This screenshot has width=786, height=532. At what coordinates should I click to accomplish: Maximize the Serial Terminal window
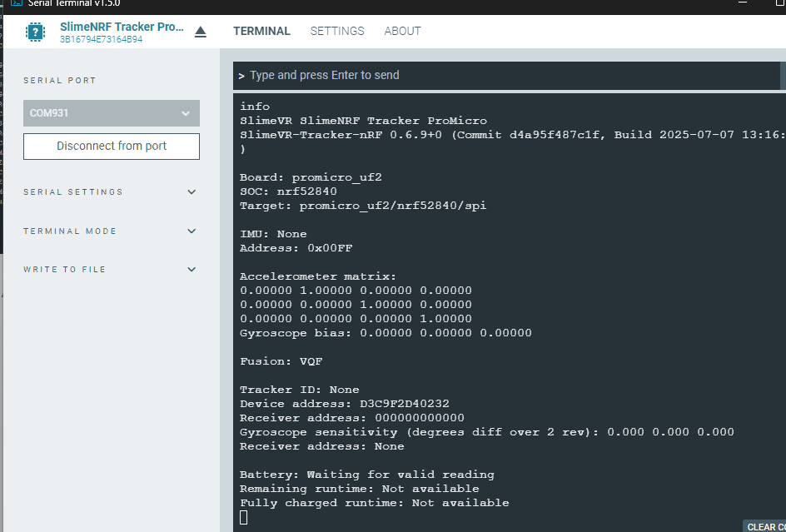[x=779, y=2]
